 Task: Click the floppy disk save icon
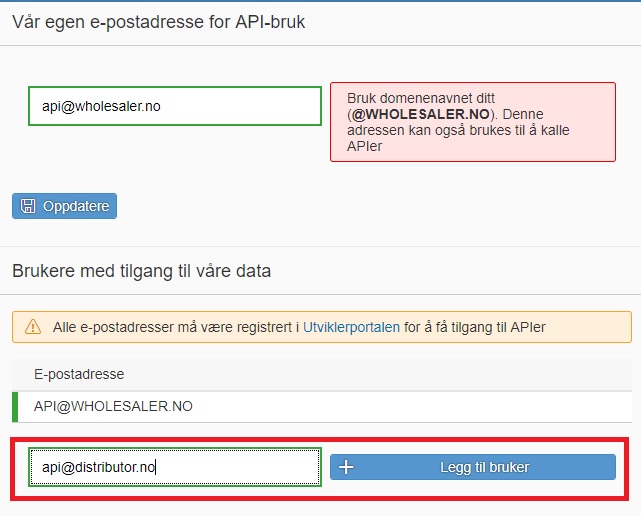click(x=28, y=206)
